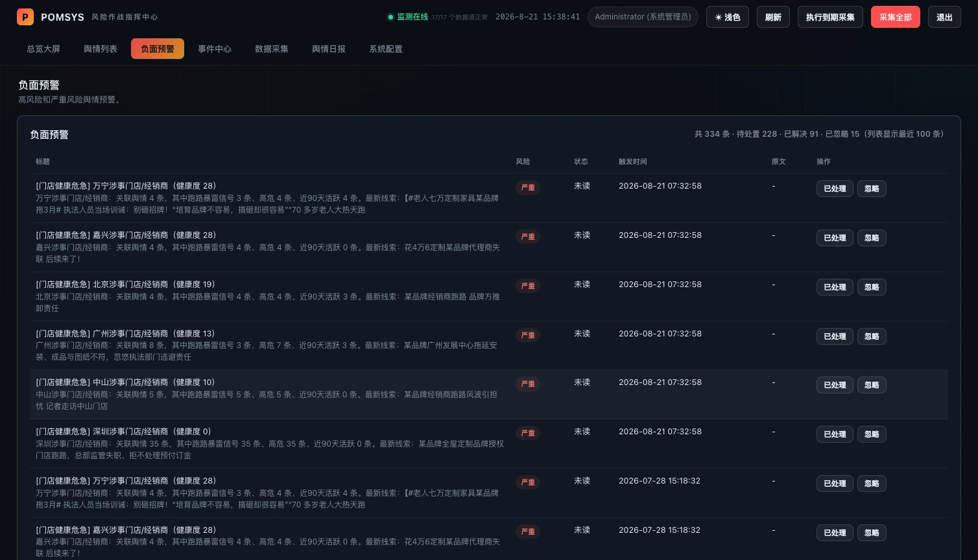Click the 监测在线 status indicator
The width and height of the screenshot is (978, 560).
tap(408, 17)
